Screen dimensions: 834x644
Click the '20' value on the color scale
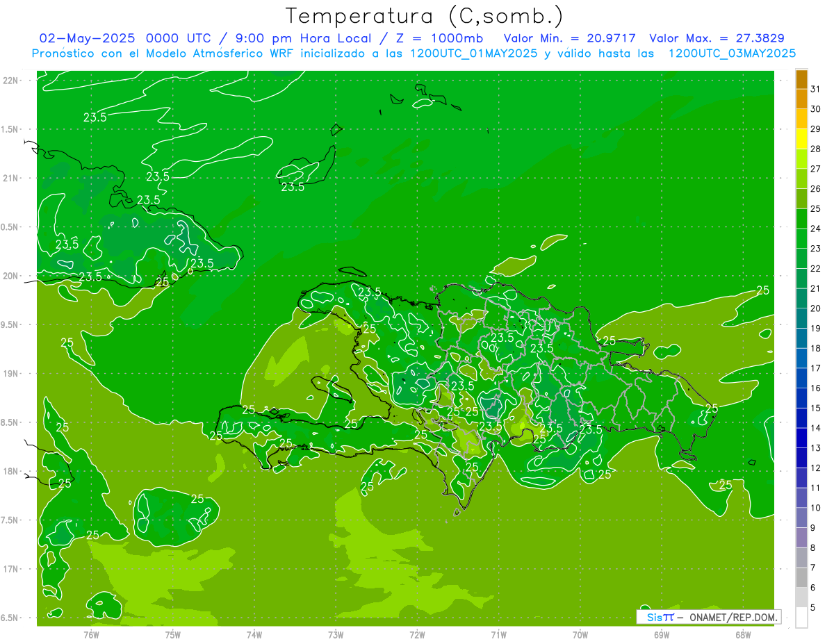(816, 308)
